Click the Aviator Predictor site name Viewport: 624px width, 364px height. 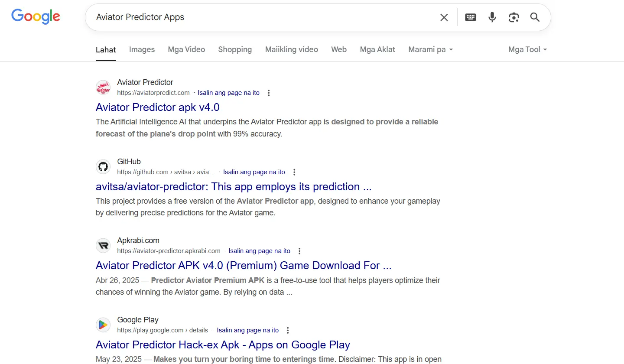point(145,82)
